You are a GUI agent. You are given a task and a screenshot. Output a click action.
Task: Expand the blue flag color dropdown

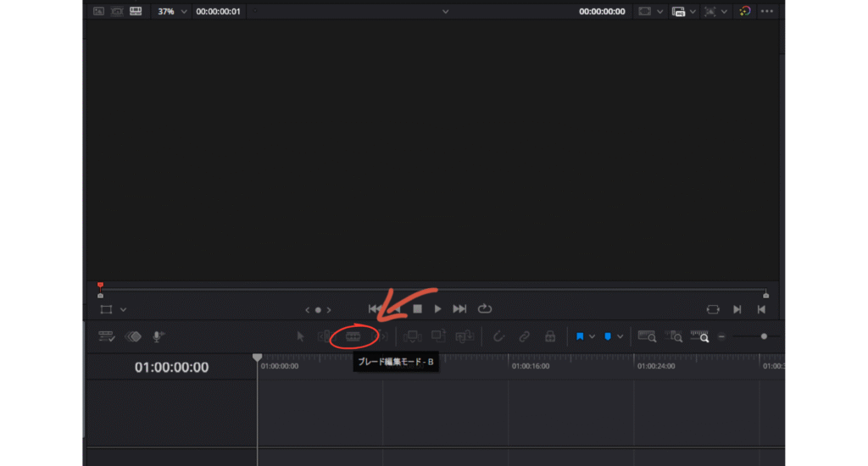coord(592,336)
